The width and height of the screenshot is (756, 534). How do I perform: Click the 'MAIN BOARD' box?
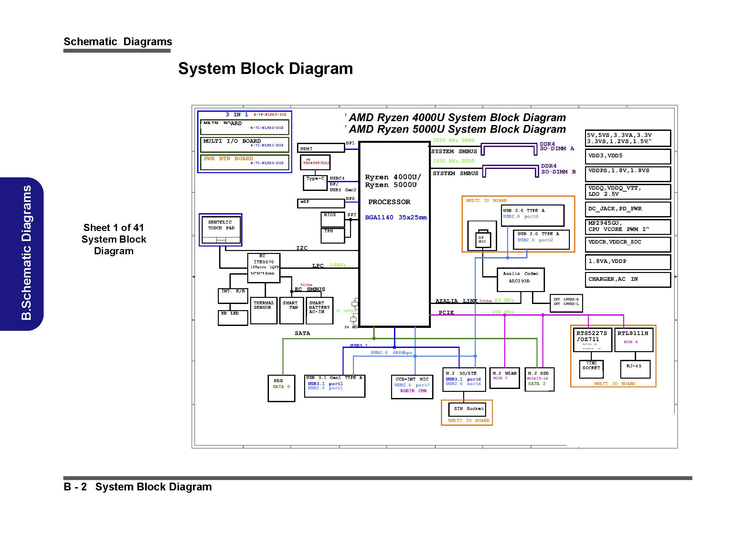coord(245,127)
